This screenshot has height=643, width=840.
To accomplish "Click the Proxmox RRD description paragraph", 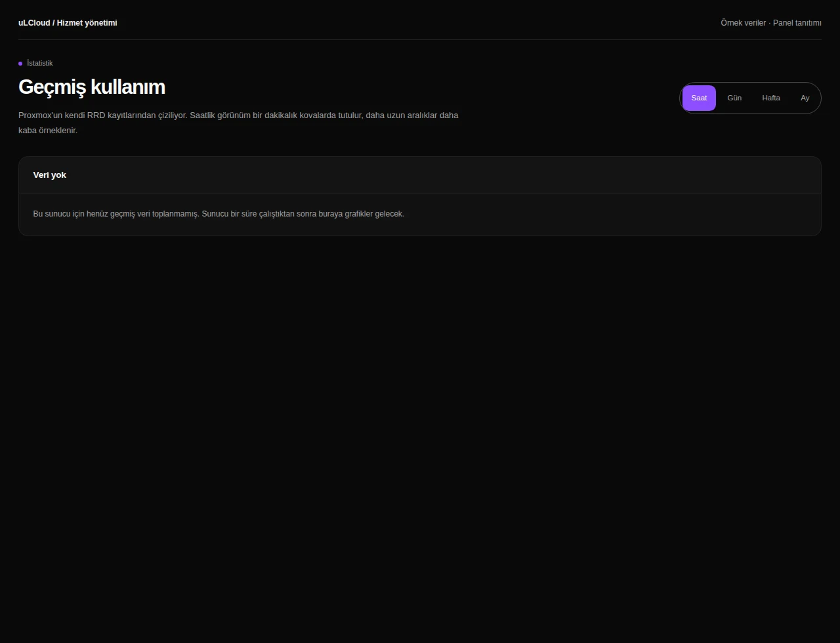I will pos(238,123).
